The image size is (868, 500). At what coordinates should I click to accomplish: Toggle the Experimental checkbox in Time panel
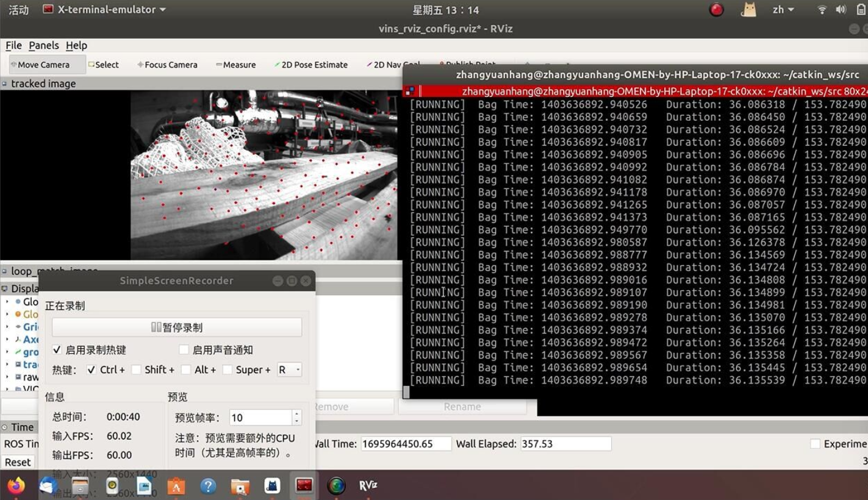[x=815, y=444]
